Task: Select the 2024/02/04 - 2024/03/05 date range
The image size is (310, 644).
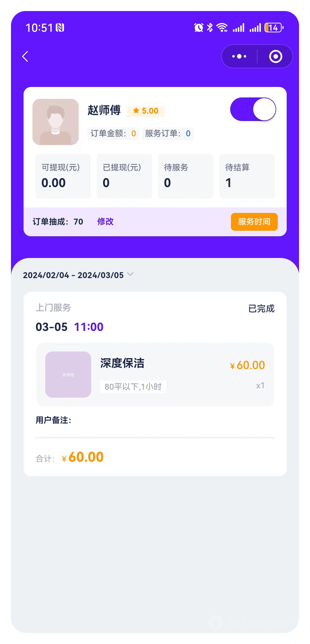Action: tap(73, 275)
